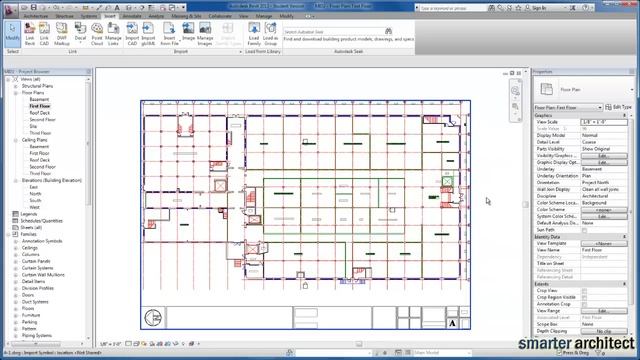Switch to the Annotate ribbon tab
Screen dimensions: 640x360
pyautogui.click(x=132, y=16)
